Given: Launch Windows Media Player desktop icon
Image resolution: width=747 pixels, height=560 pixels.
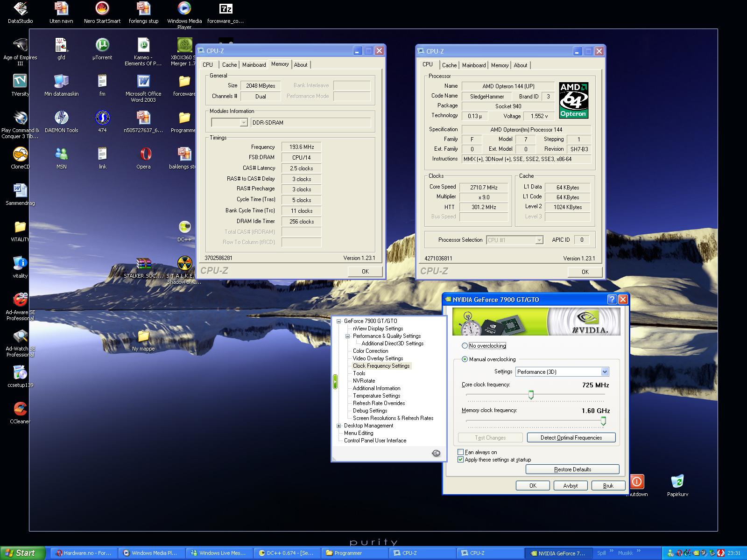Looking at the screenshot, I should click(184, 15).
